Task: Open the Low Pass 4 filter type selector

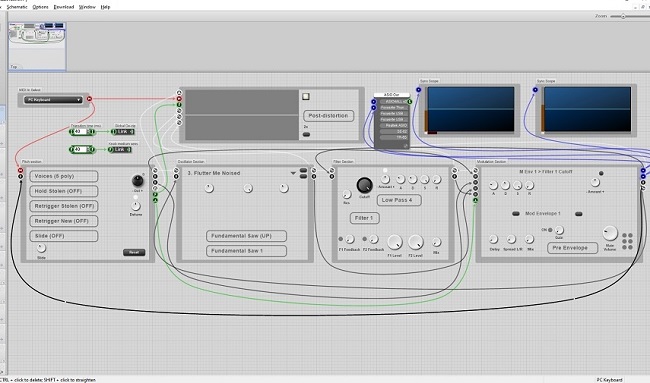Action: (399, 200)
